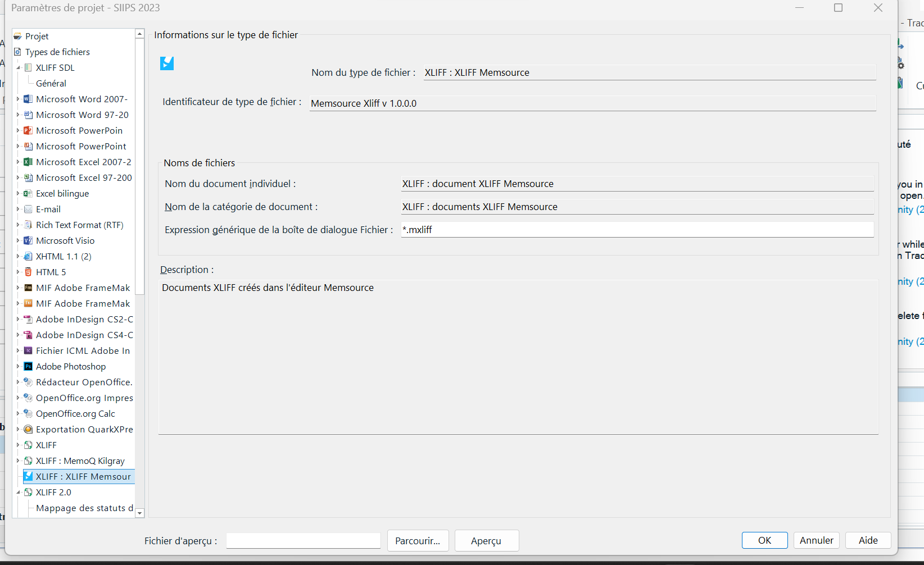Image resolution: width=924 pixels, height=565 pixels.
Task: Click the HTML 5 shield icon
Action: (x=28, y=272)
